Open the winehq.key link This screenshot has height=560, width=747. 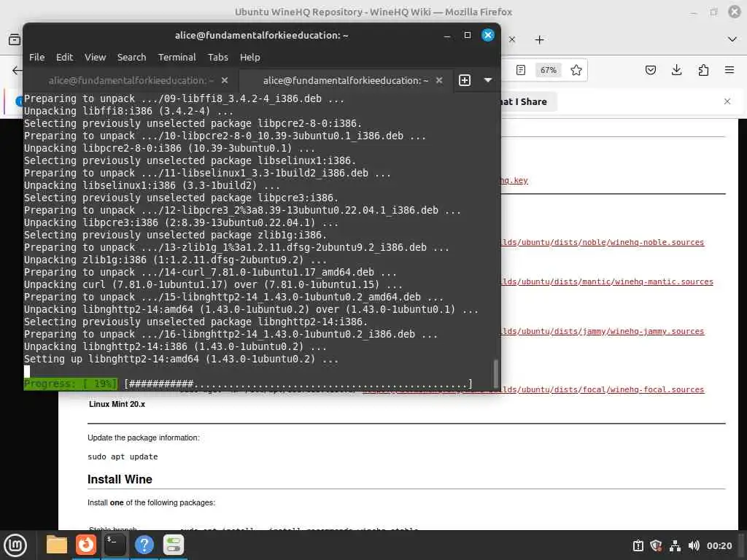[x=514, y=181]
